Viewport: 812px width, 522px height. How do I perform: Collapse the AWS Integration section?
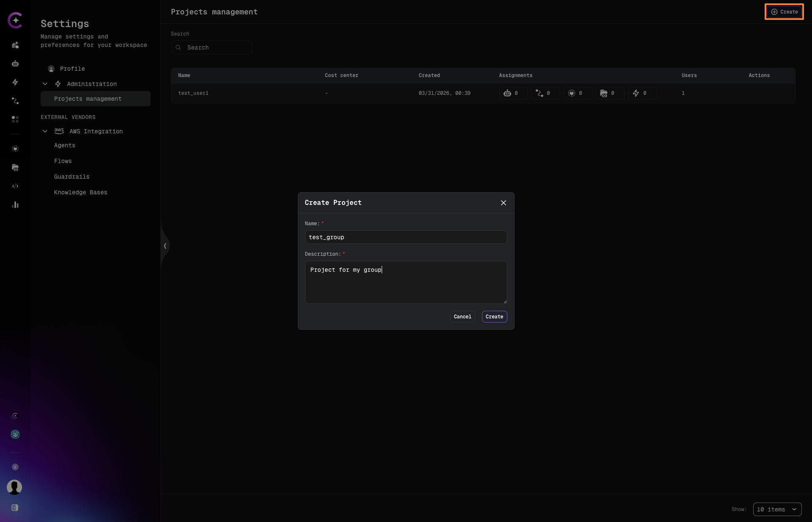(45, 131)
